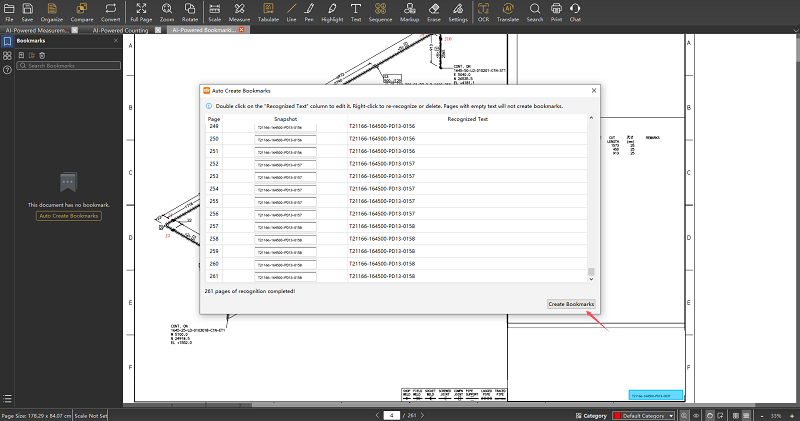
Task: Select the Measure tool
Action: tap(239, 11)
